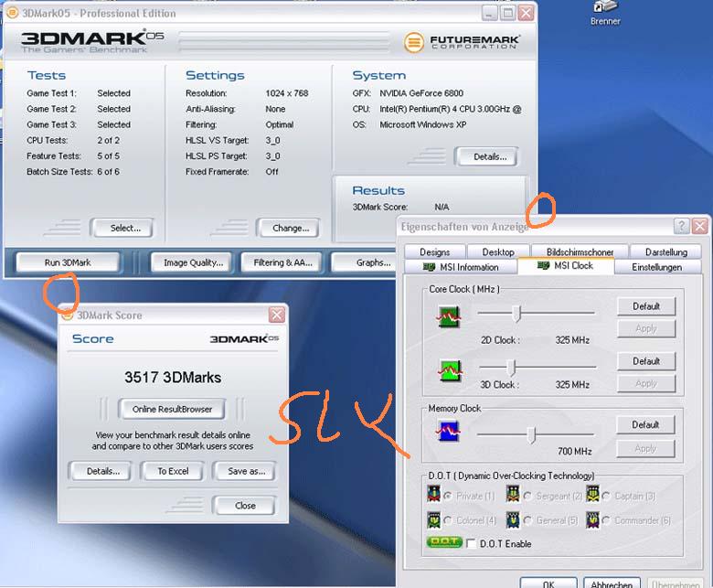Image resolution: width=713 pixels, height=588 pixels.
Task: Click the Sergeant rank soldier icon
Action: (513, 494)
